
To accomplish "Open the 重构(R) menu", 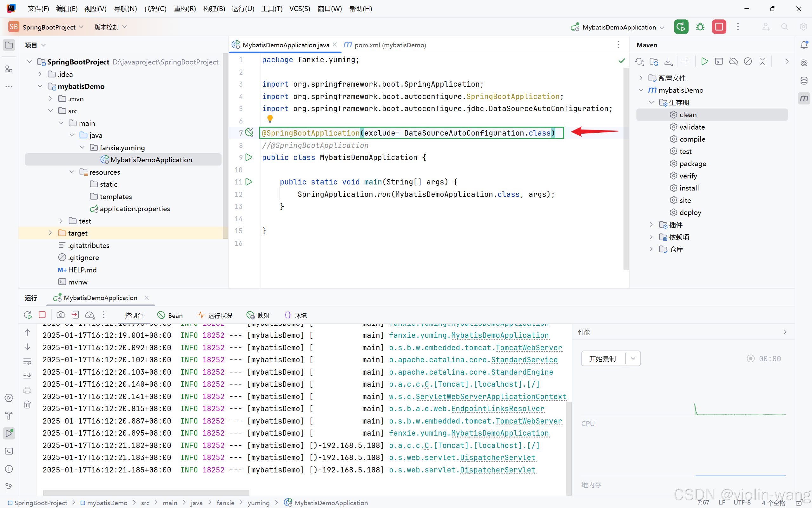I will 185,9.
